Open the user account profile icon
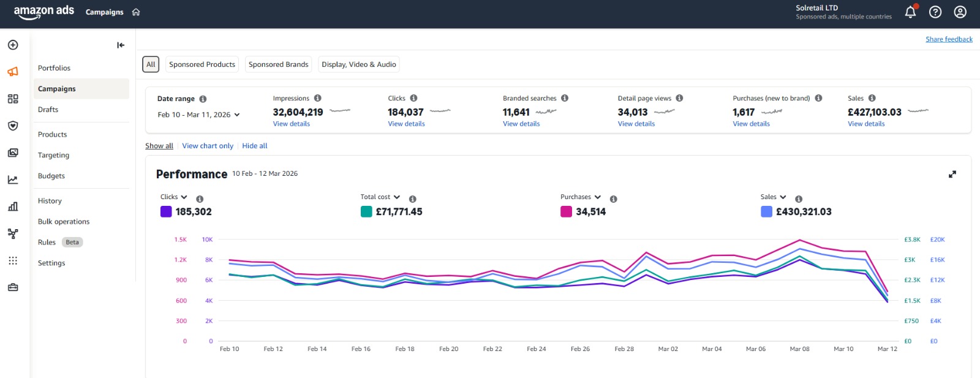Viewport: 980px width, 378px height. tap(960, 12)
